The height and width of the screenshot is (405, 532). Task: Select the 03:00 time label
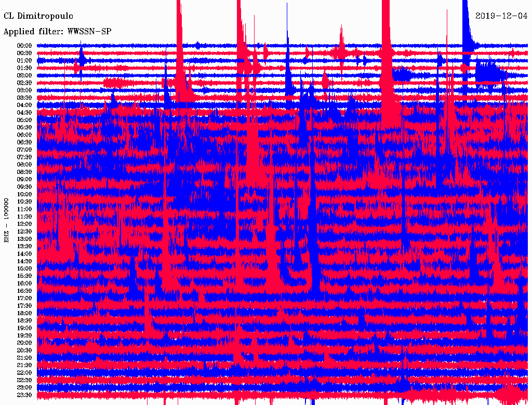(x=24, y=90)
